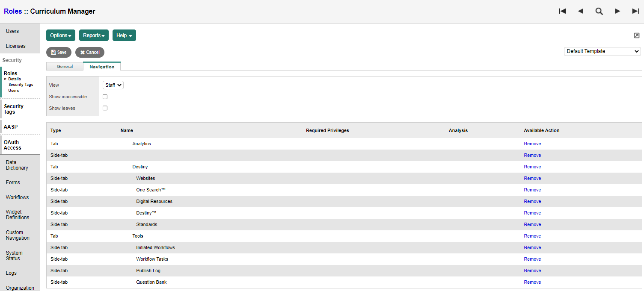This screenshot has height=291, width=644.
Task: Jump to the first record icon
Action: click(x=562, y=11)
